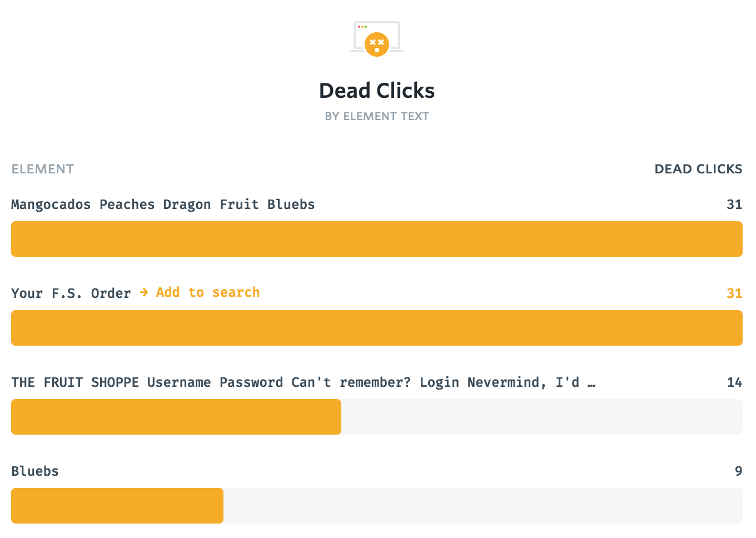This screenshot has width=756, height=538.
Task: Click the orange bar under Your F.S. Order
Action: click(x=377, y=328)
